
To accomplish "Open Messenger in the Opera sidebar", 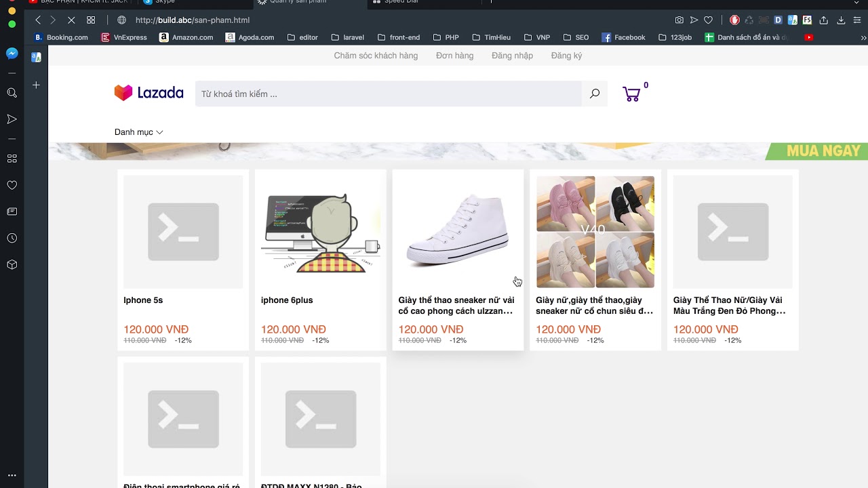I will click(12, 53).
